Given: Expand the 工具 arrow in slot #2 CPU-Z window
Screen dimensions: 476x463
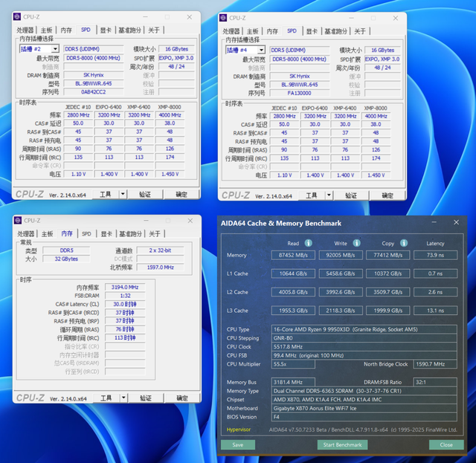Looking at the screenshot, I should pyautogui.click(x=123, y=194).
